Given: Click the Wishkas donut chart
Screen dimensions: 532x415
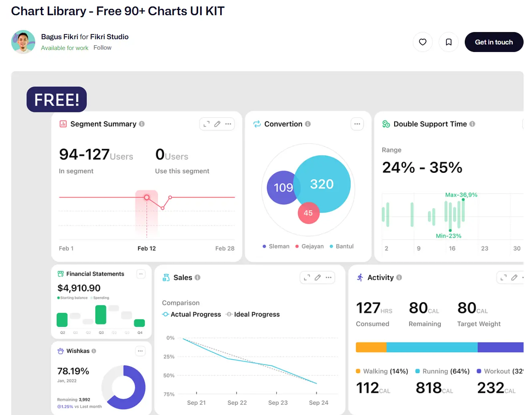Looking at the screenshot, I should click(124, 387).
